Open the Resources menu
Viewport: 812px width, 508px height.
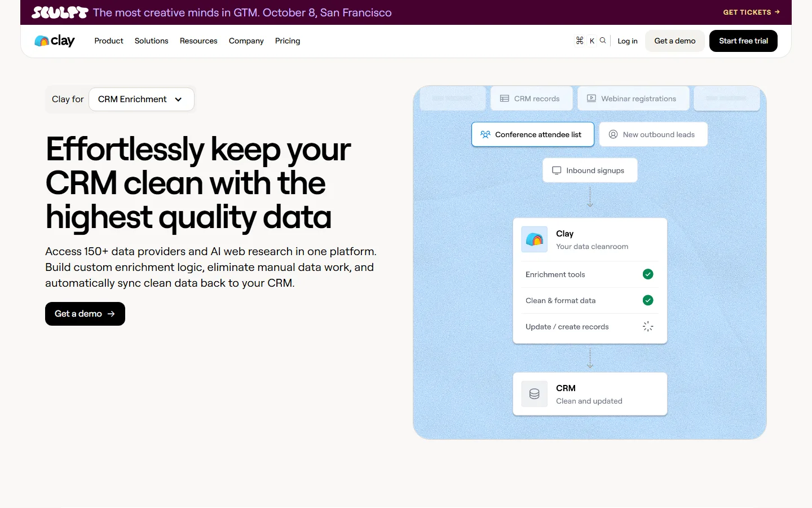point(198,41)
